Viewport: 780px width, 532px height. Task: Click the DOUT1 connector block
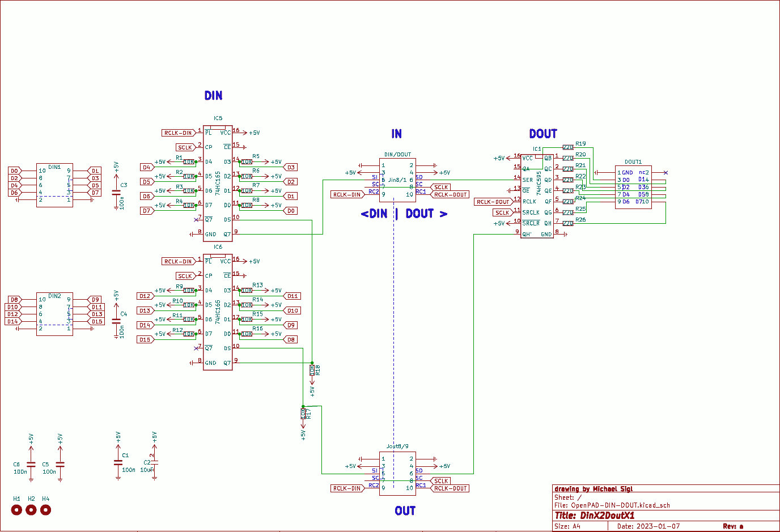coord(633,187)
